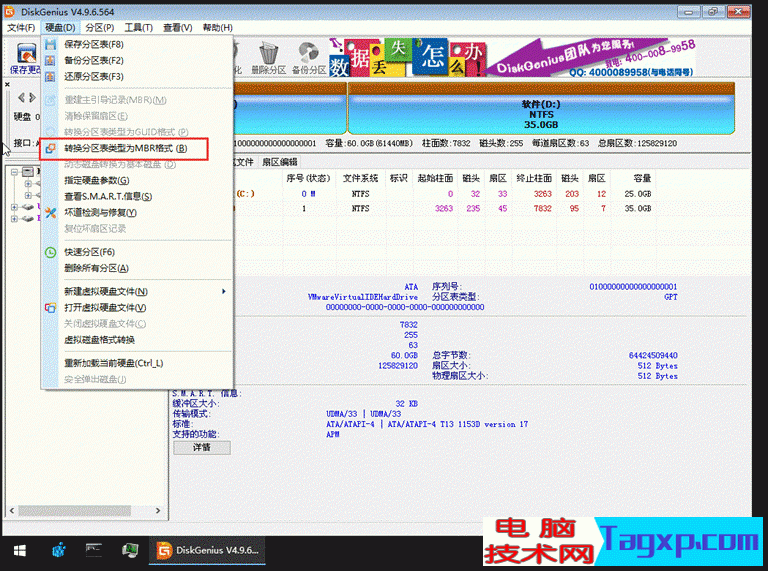Select the 35.0GB capacity cell in table
Image resolution: width=768 pixels, height=571 pixels.
pyautogui.click(x=638, y=209)
